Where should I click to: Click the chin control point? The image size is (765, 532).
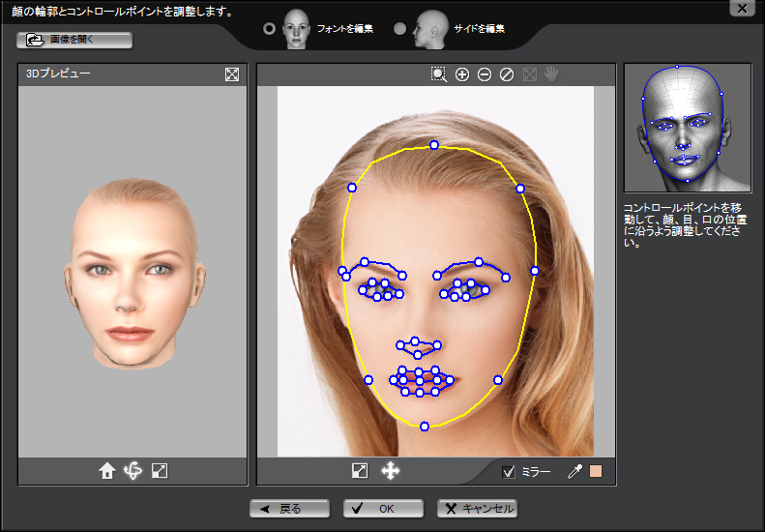[x=425, y=427]
